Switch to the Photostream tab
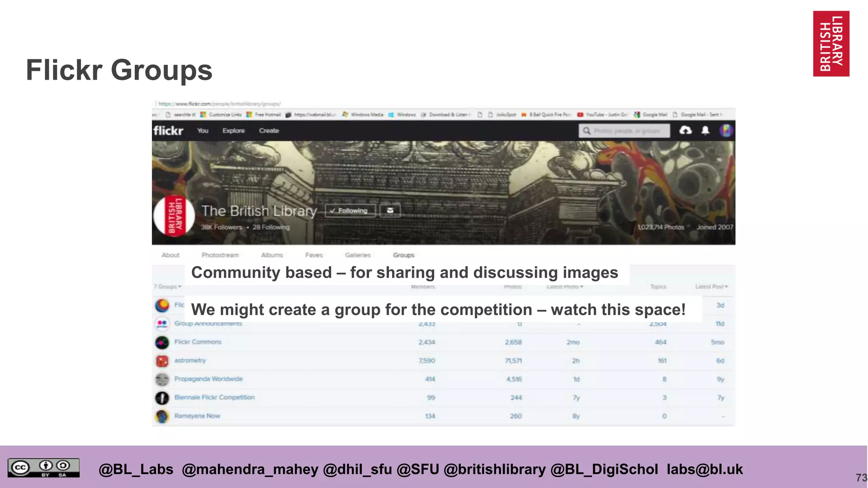 (220, 255)
